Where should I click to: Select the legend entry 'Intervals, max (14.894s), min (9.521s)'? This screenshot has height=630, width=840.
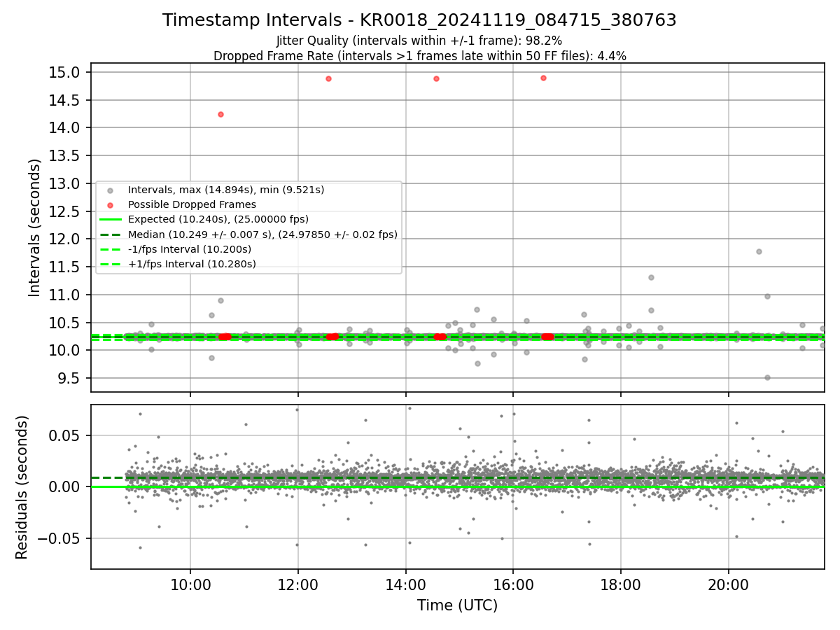[226, 190]
